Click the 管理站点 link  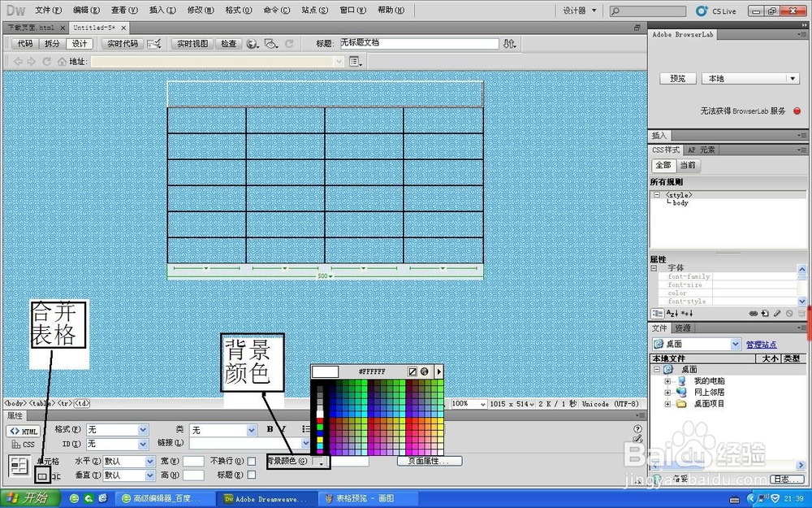(761, 344)
